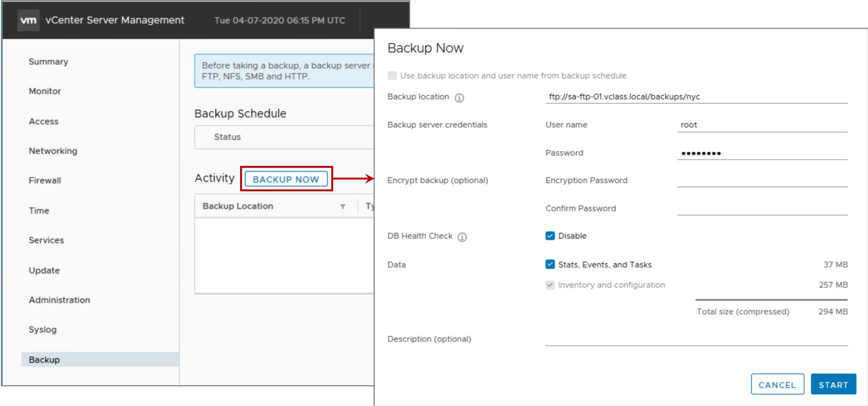Click the Backup Location column header
This screenshot has width=868, height=406.
click(x=238, y=206)
